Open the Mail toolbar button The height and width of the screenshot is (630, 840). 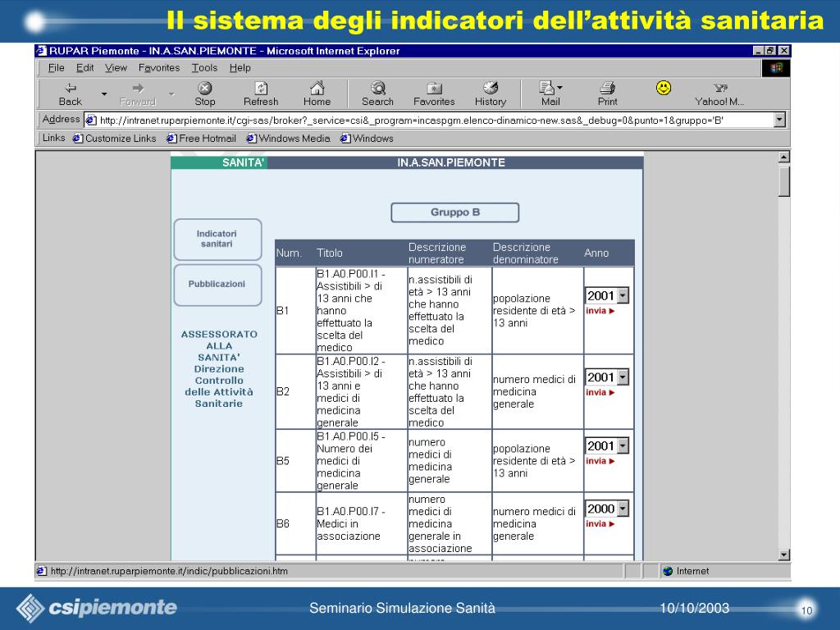(x=549, y=94)
